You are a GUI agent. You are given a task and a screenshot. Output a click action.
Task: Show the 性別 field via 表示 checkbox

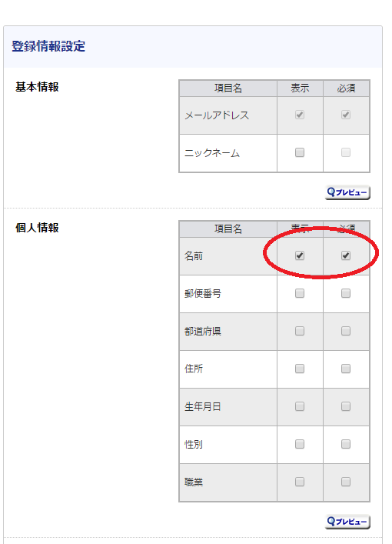click(300, 444)
